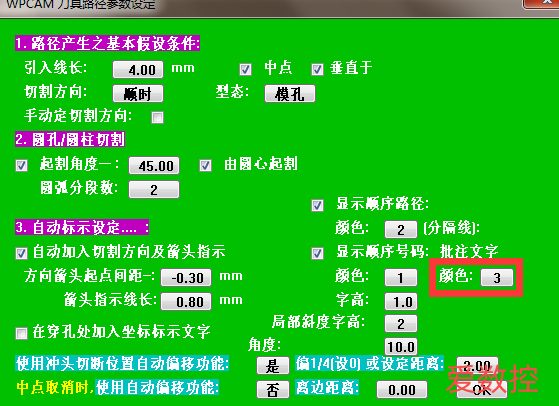Enable 在穿孔处加入坐标标示文字 checkbox
The width and height of the screenshot is (559, 406).
[21, 333]
